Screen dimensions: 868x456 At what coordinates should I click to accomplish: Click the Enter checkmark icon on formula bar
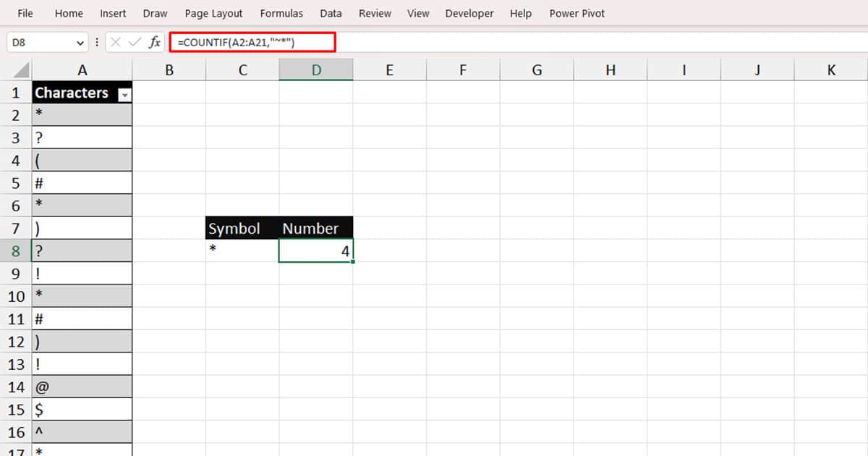pyautogui.click(x=136, y=42)
